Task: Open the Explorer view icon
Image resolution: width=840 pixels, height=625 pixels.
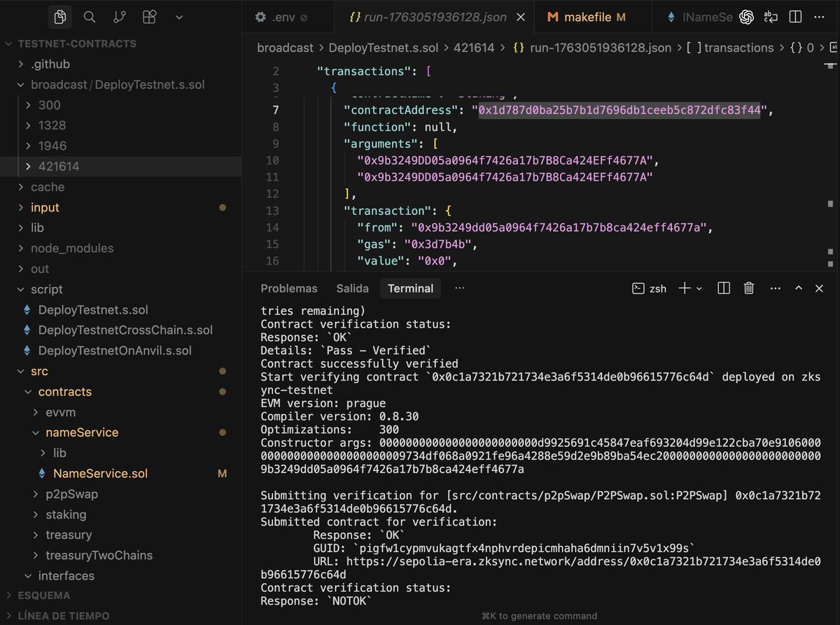Action: 60,17
